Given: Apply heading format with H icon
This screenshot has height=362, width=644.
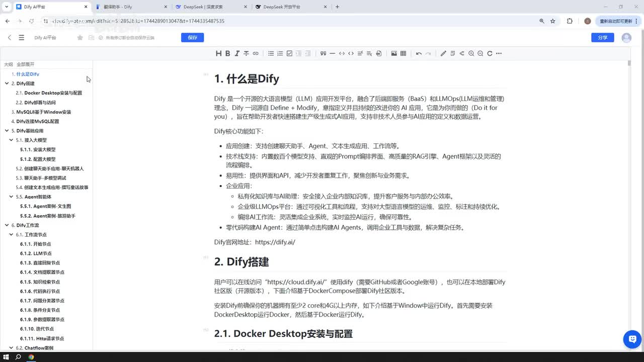Looking at the screenshot, I should tap(218, 53).
